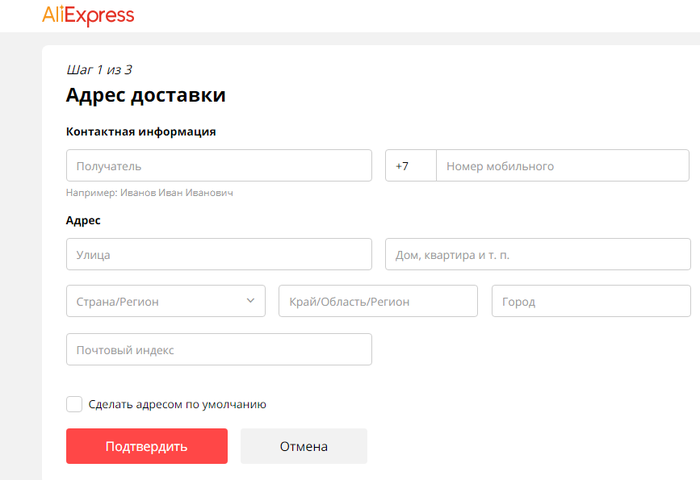Click the Получатель recipient name field

218,166
